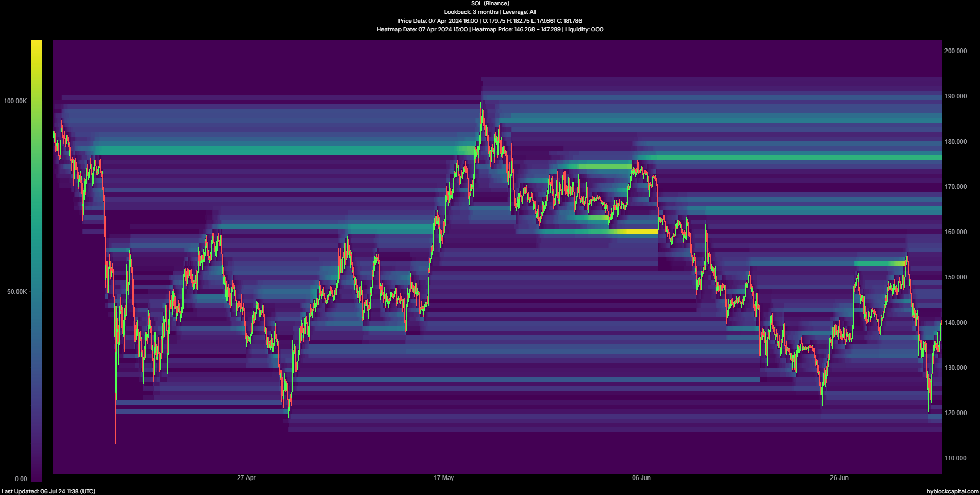Click the 130.000 price axis label
This screenshot has width=980, height=495.
(955, 368)
